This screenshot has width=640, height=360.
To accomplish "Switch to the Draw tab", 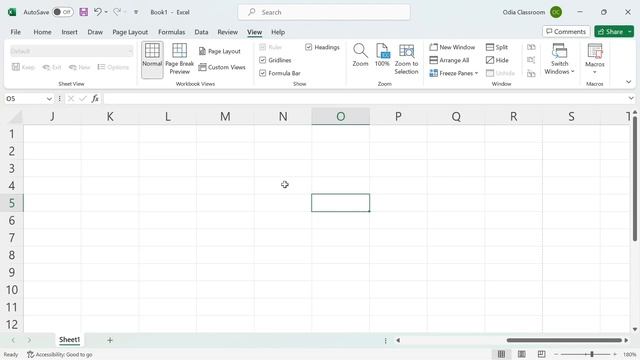I will [x=95, y=32].
